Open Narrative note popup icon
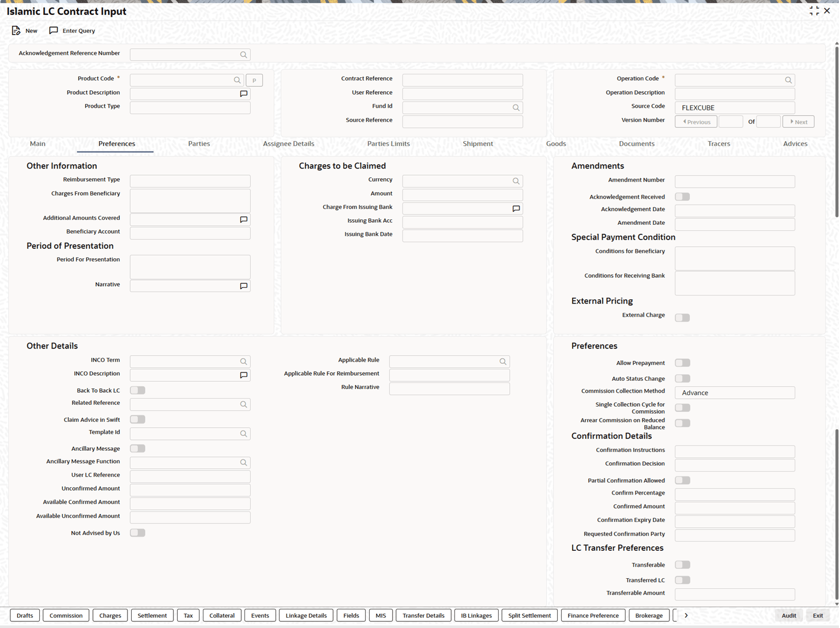Screen dimensions: 840x628 point(243,286)
